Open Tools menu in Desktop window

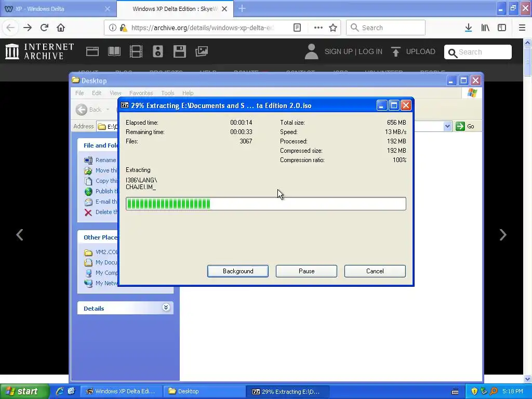168,93
